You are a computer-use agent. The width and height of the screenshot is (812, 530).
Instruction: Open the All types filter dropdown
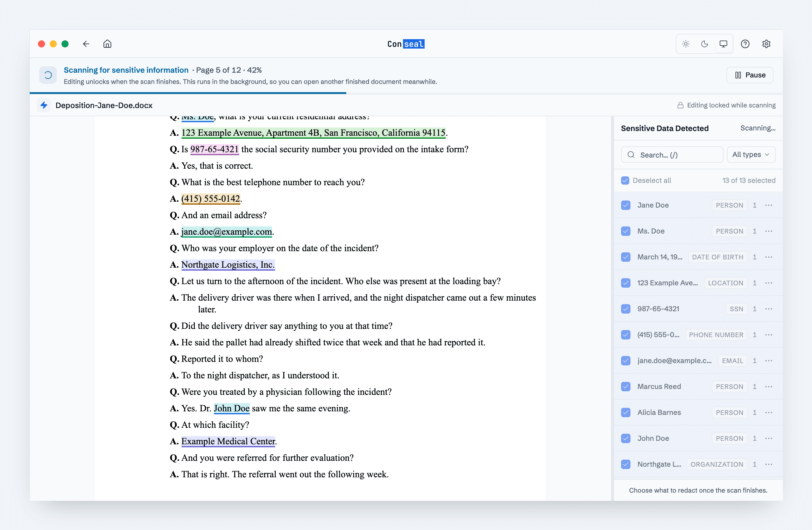click(751, 155)
